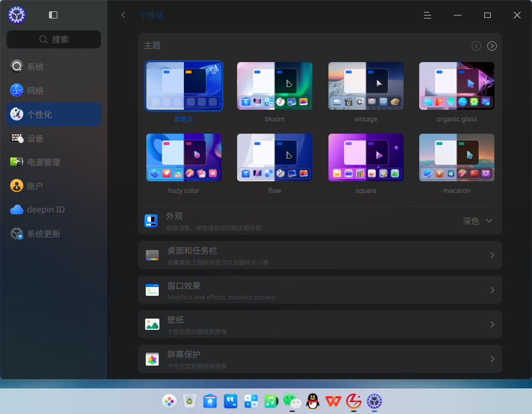Image resolution: width=532 pixels, height=414 pixels.
Task: Open WeChat from the dock
Action: [292, 401]
